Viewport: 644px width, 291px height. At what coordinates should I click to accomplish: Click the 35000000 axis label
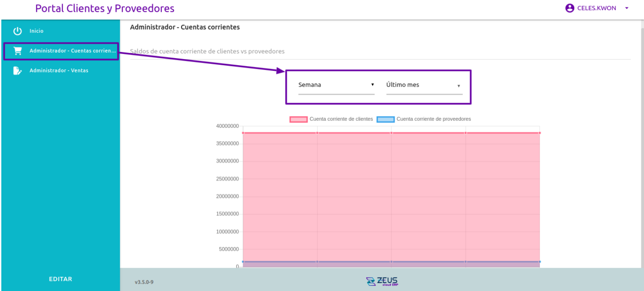227,144
